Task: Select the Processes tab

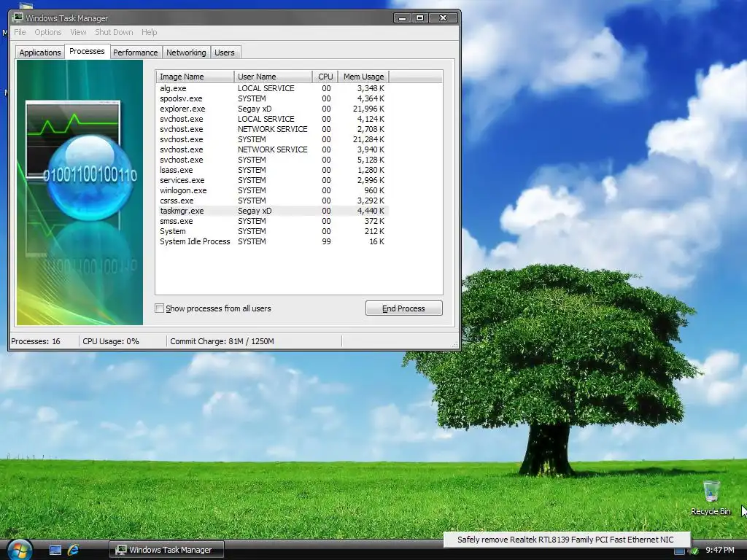Action: pos(87,51)
